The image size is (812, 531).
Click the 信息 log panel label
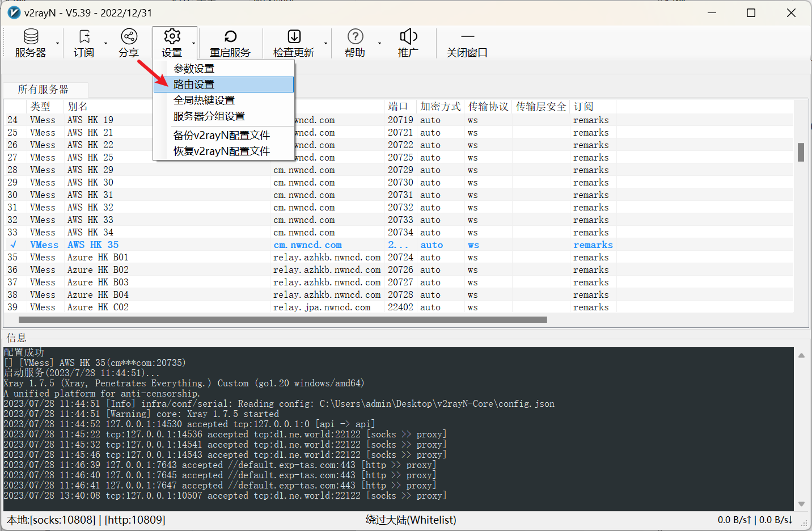point(16,338)
